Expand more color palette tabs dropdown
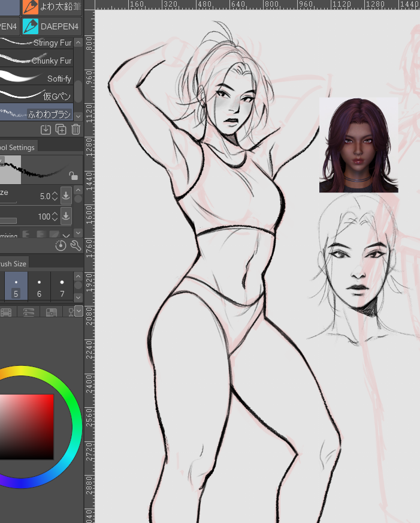The width and height of the screenshot is (420, 523). pos(78,311)
